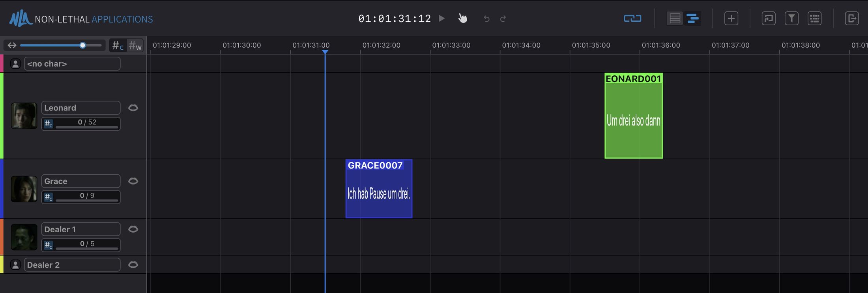Add a new item with plus icon
Viewport: 868px width, 293px height.
click(731, 19)
